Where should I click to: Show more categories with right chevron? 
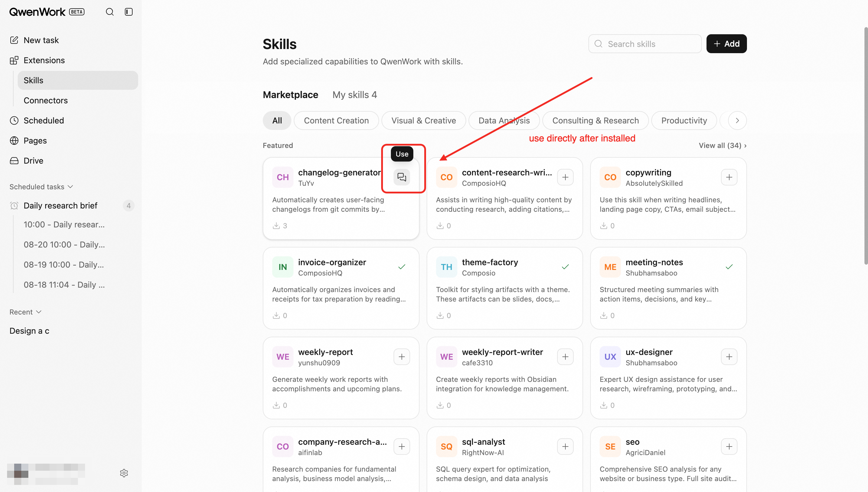[x=737, y=120]
